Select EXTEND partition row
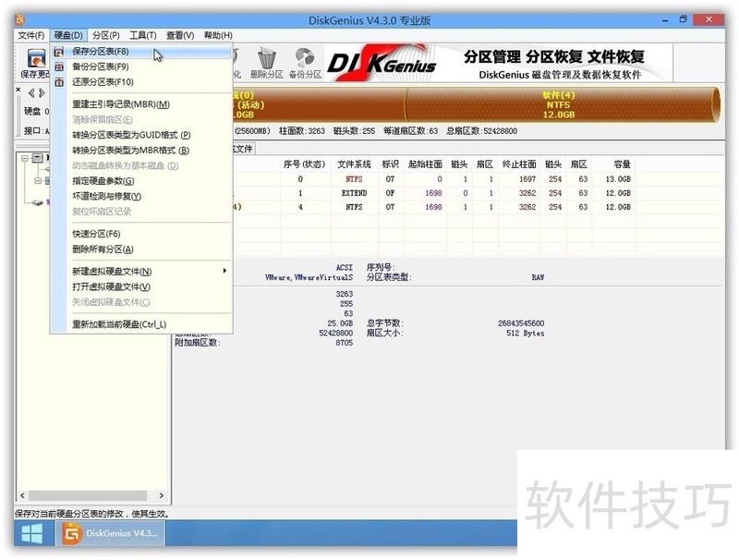Screen dimensions: 739x560 [x=433, y=193]
